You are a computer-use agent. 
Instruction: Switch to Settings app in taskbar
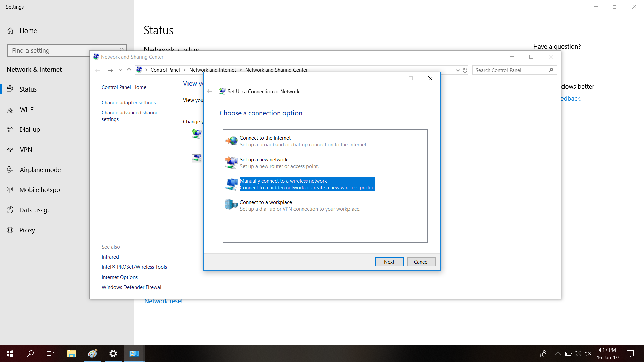[113, 353]
